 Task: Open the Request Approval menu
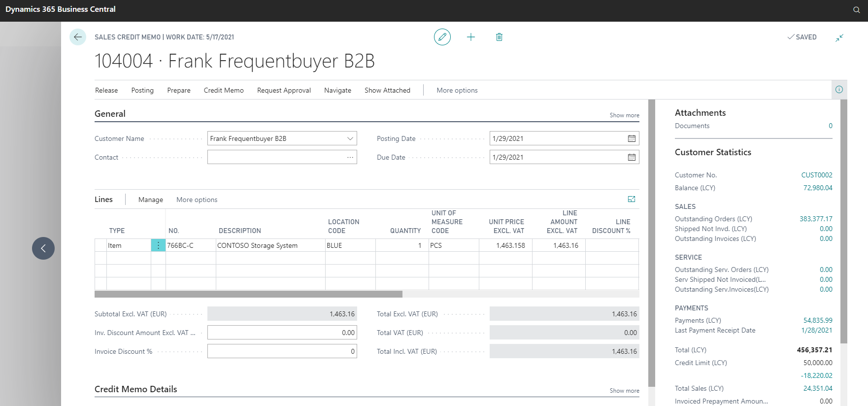pyautogui.click(x=284, y=90)
